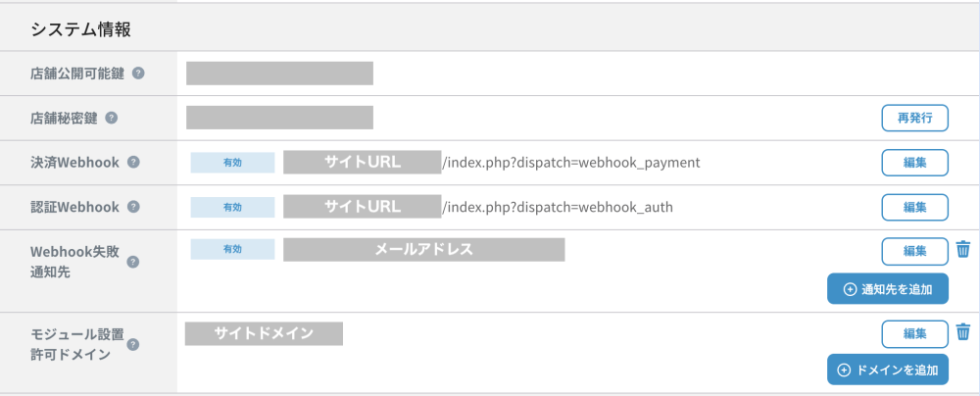The image size is (980, 396).
Task: Show help for モジュール設置許可ドメイン
Action: [x=133, y=344]
